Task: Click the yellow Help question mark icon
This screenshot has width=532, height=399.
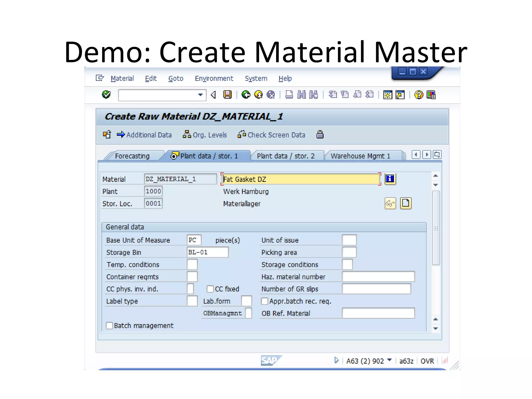Action: tap(419, 95)
